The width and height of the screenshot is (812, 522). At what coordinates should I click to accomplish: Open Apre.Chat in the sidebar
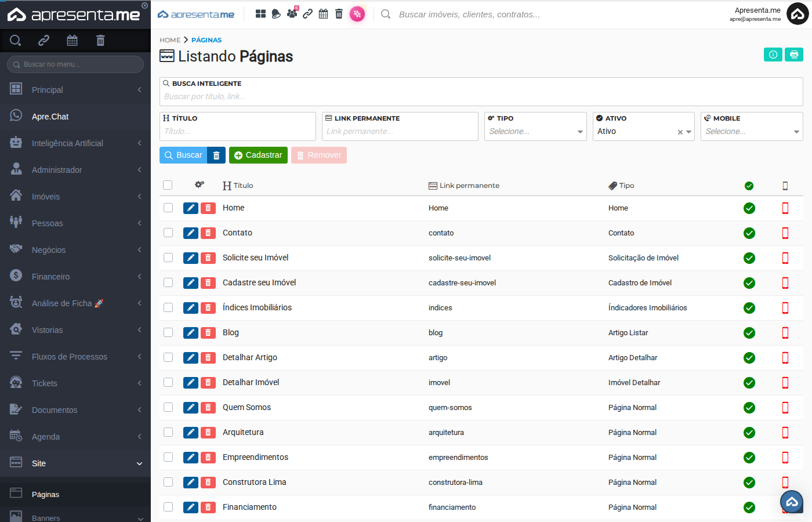pos(75,117)
